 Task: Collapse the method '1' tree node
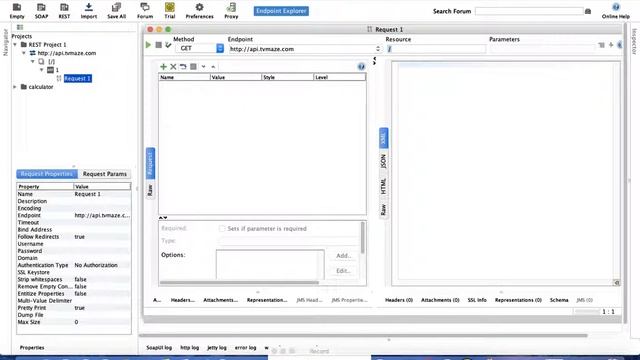(x=42, y=70)
